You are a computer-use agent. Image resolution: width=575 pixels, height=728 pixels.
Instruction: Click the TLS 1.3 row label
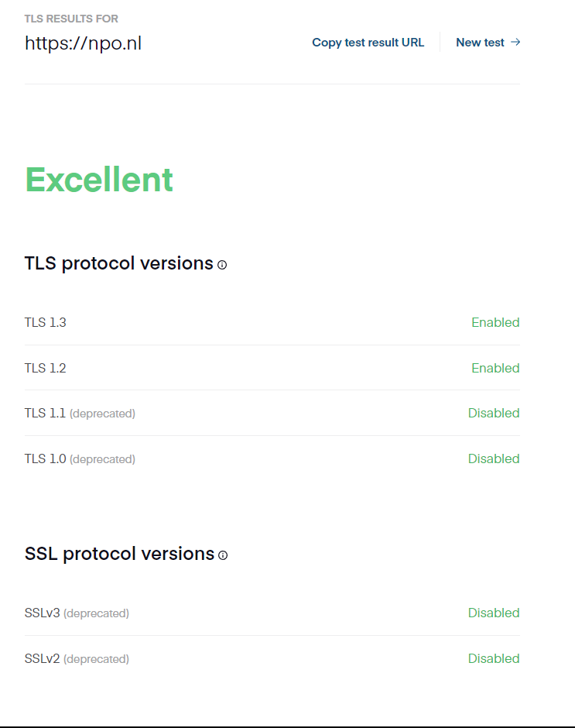pyautogui.click(x=45, y=322)
